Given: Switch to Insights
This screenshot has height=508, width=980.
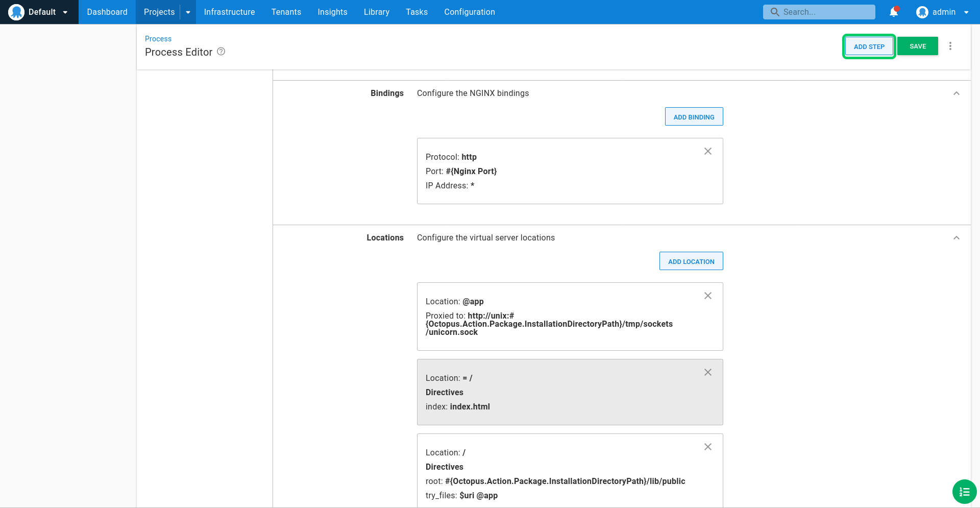Looking at the screenshot, I should pos(332,12).
